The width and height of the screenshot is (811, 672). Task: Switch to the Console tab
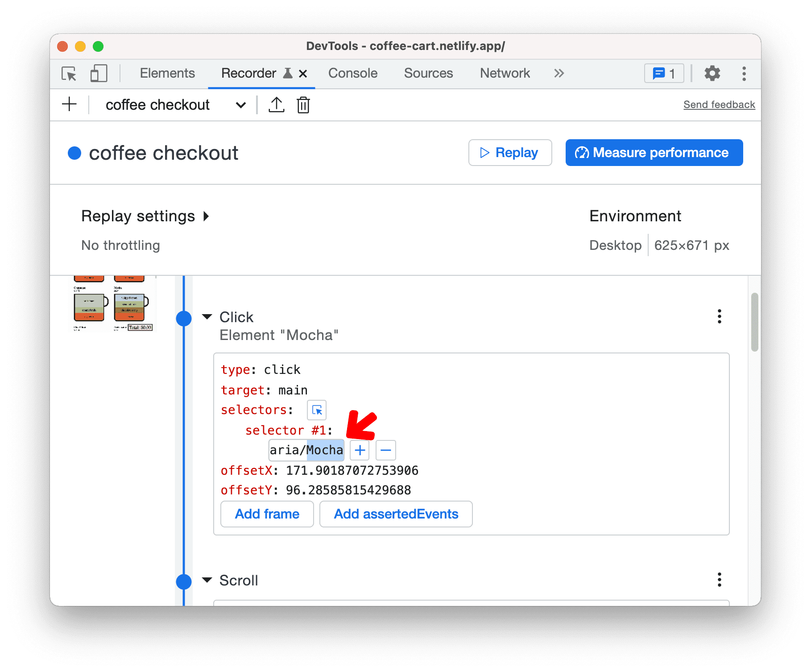pos(352,74)
